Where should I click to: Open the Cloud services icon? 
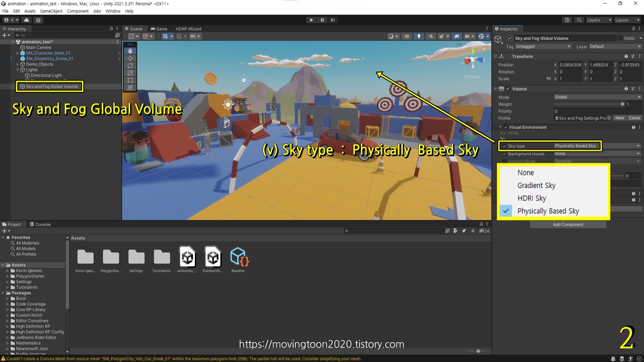(26, 20)
